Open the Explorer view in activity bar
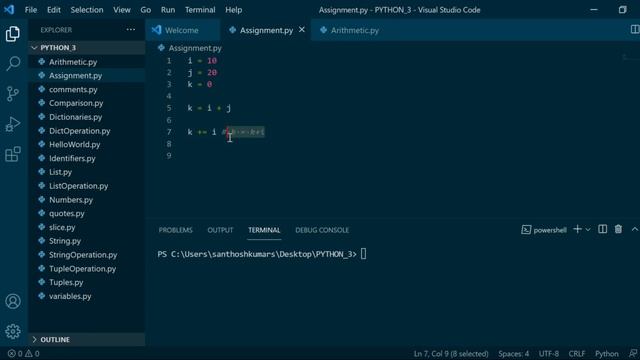 pyautogui.click(x=13, y=34)
